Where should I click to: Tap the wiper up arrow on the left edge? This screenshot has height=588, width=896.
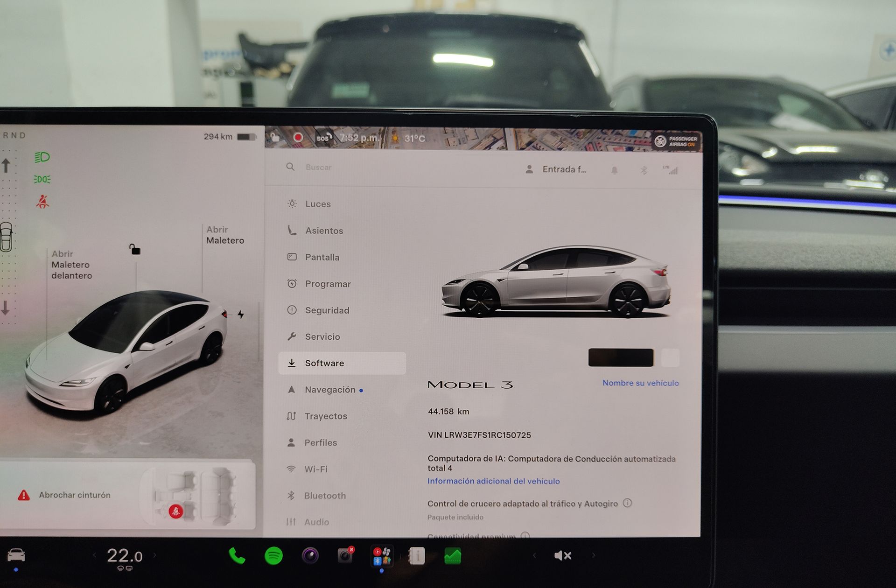coord(6,165)
